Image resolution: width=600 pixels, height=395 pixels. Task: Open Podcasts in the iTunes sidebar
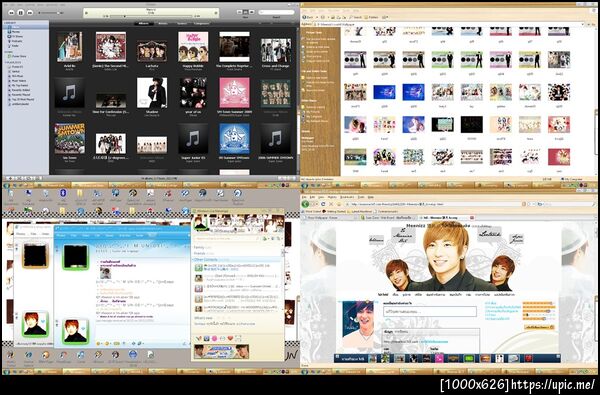(x=16, y=41)
